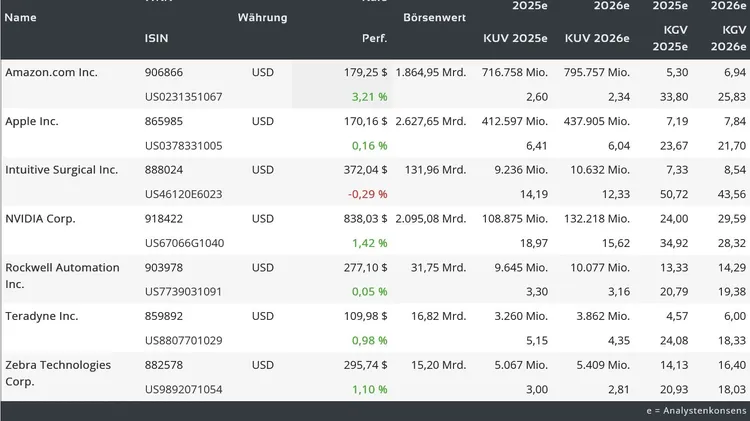Select Amazon WKN 906866

point(164,72)
